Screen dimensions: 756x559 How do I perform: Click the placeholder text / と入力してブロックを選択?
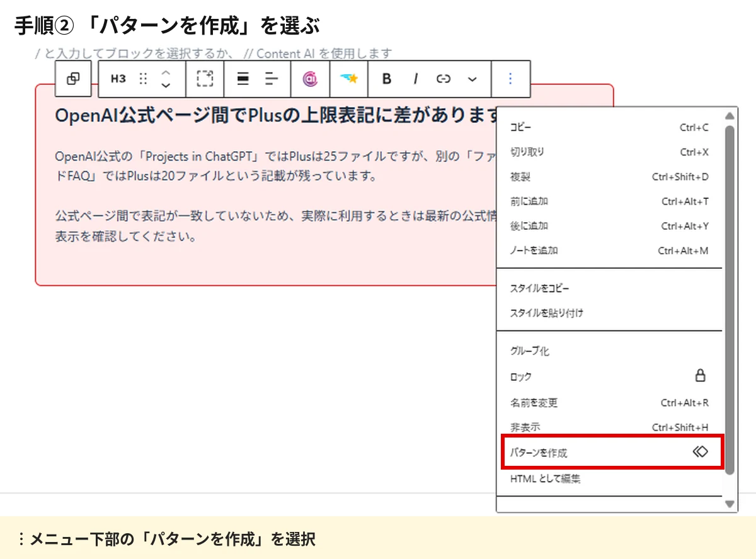[x=214, y=54]
